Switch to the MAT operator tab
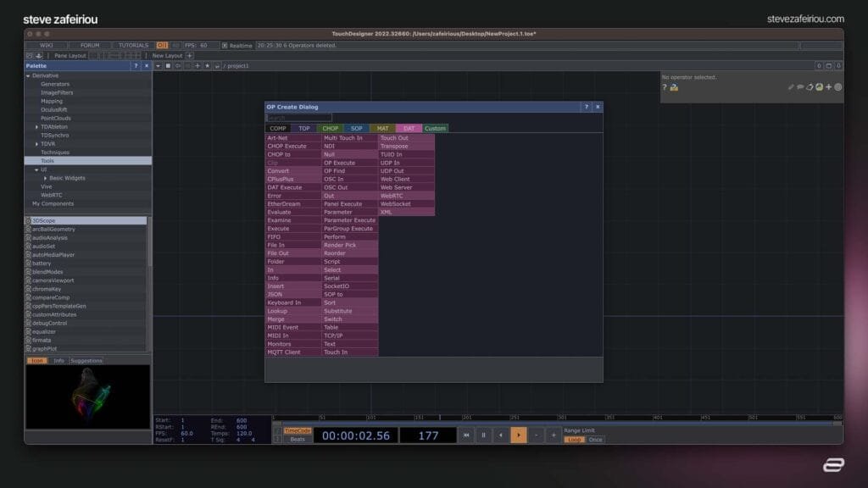The width and height of the screenshot is (868, 488). coord(382,129)
